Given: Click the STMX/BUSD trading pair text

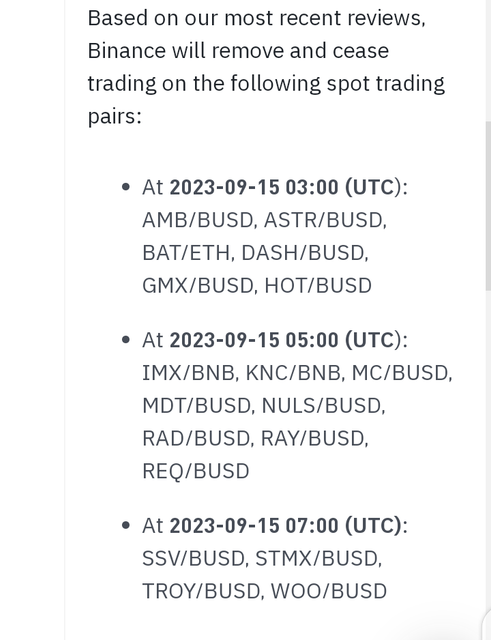Looking at the screenshot, I should 317,558.
